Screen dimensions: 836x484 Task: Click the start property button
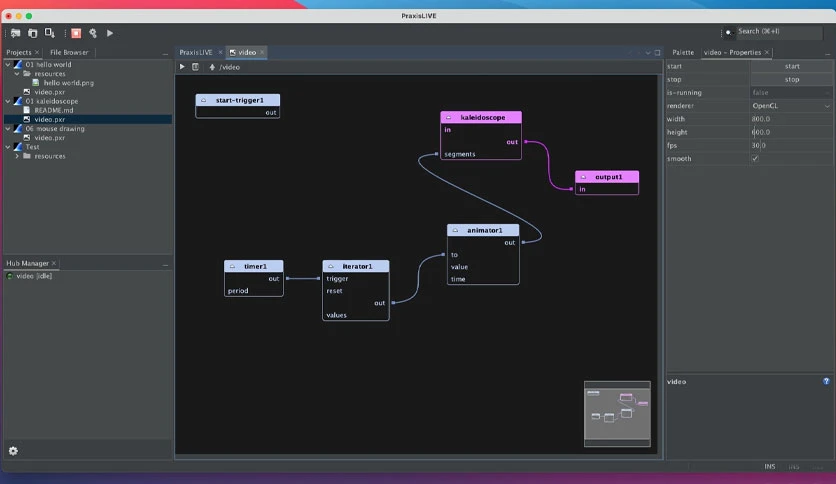792,66
